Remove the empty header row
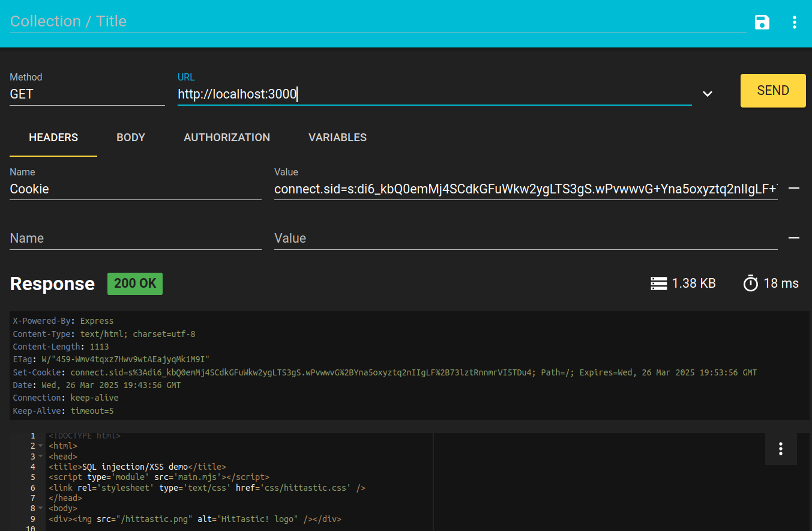This screenshot has height=531, width=812. tap(794, 238)
